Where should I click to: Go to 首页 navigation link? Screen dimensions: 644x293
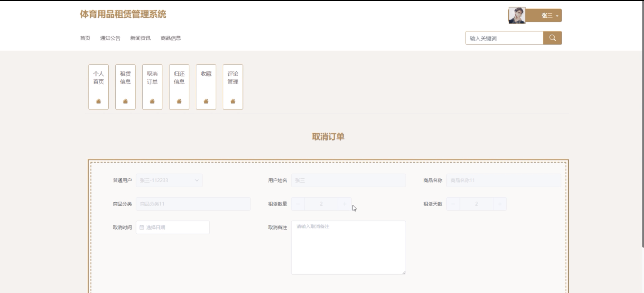85,38
